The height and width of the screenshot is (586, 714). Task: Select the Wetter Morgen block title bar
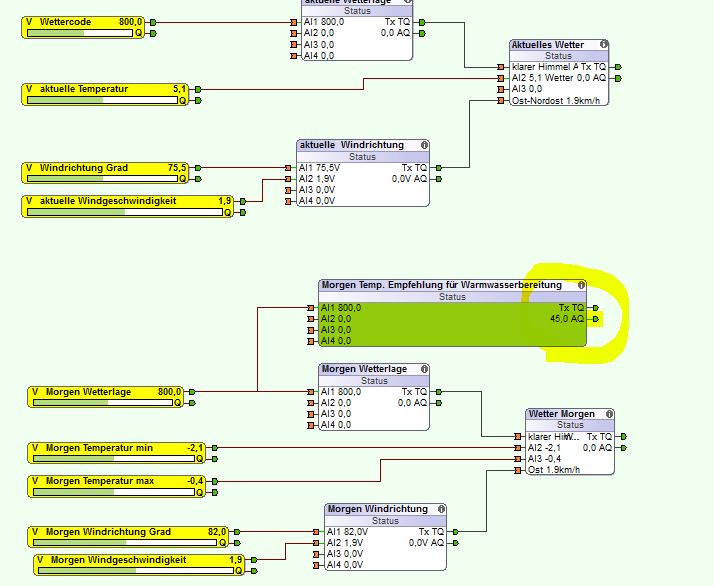coord(570,414)
